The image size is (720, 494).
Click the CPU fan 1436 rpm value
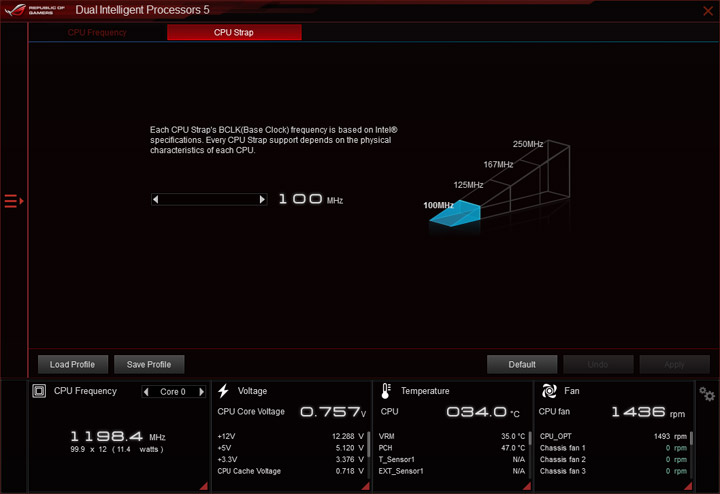pyautogui.click(x=648, y=412)
